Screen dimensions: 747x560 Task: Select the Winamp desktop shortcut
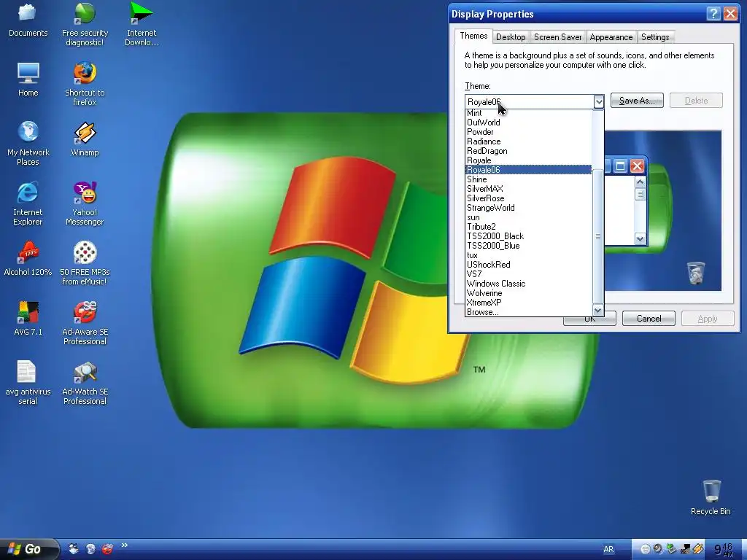85,139
